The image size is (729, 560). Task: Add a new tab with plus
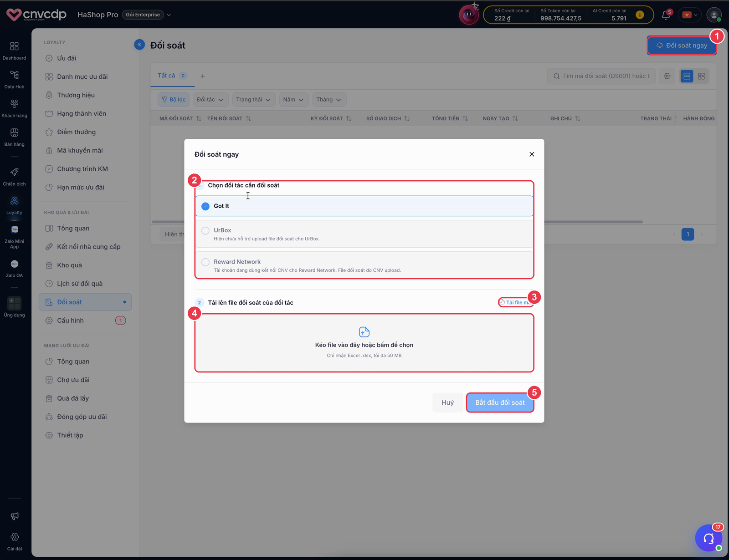(x=203, y=76)
